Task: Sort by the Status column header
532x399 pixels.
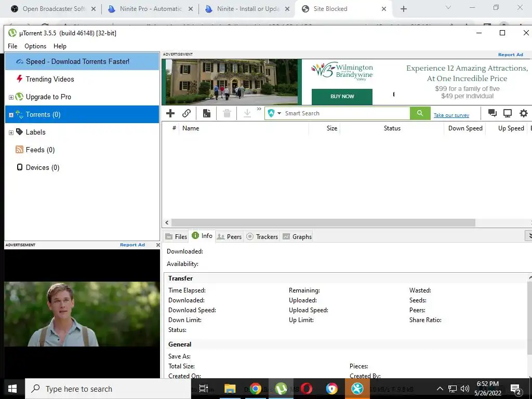Action: (392, 128)
